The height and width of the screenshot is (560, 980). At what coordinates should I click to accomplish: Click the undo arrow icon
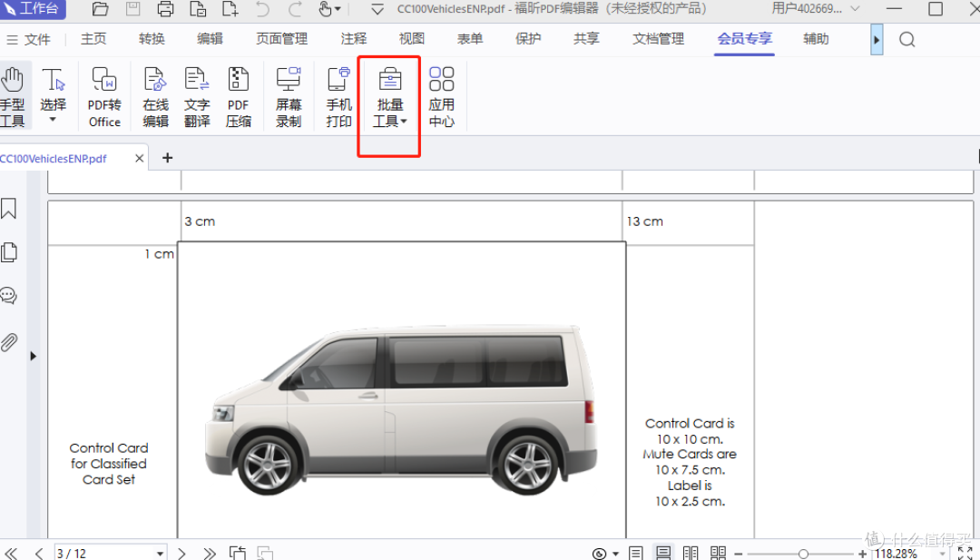tap(262, 9)
